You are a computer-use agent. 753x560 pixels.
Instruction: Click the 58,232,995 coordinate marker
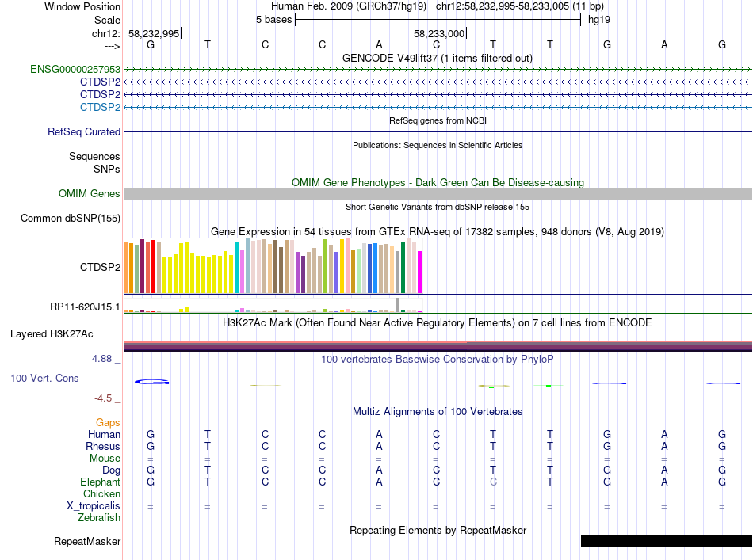tap(154, 33)
